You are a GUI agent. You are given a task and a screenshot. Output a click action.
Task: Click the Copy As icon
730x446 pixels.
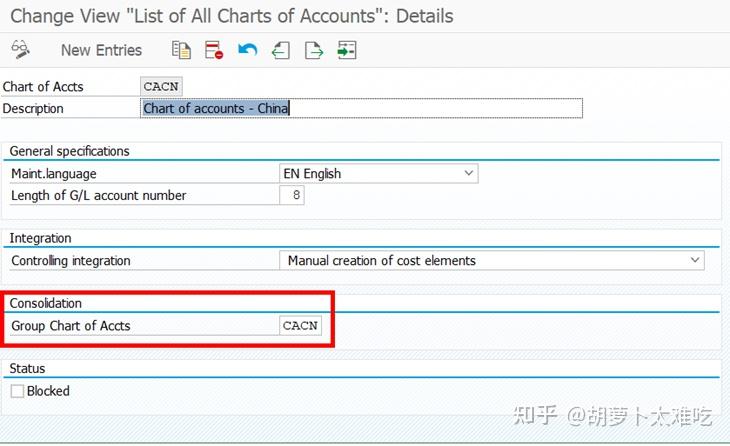[180, 50]
